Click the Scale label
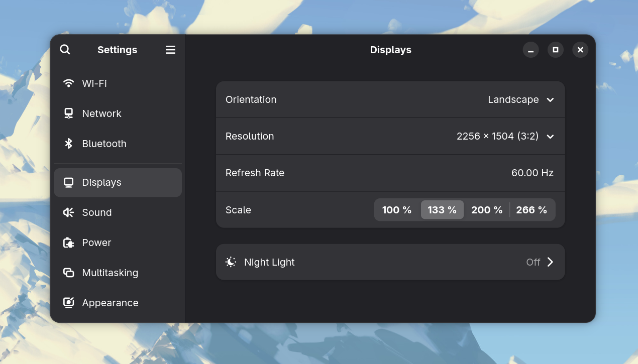Viewport: 638px width, 364px height. (238, 210)
